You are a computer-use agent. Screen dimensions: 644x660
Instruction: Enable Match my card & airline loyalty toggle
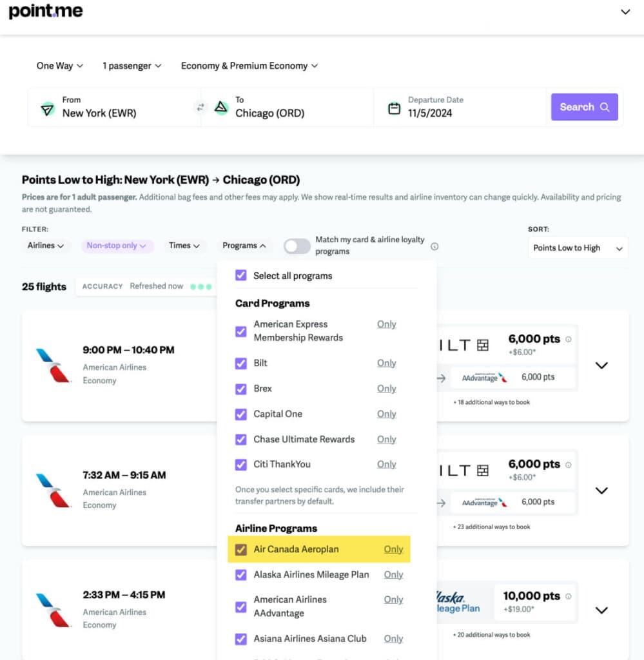(x=297, y=246)
